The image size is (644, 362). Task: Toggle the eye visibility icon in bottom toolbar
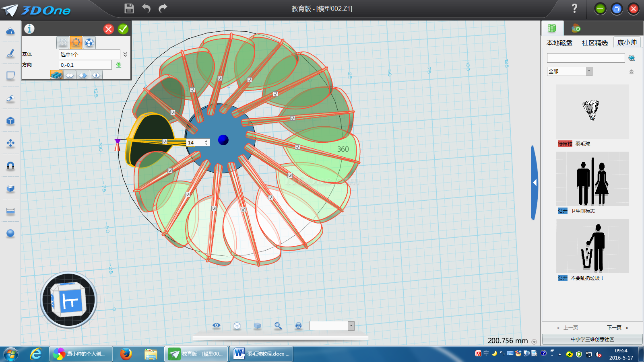click(217, 325)
